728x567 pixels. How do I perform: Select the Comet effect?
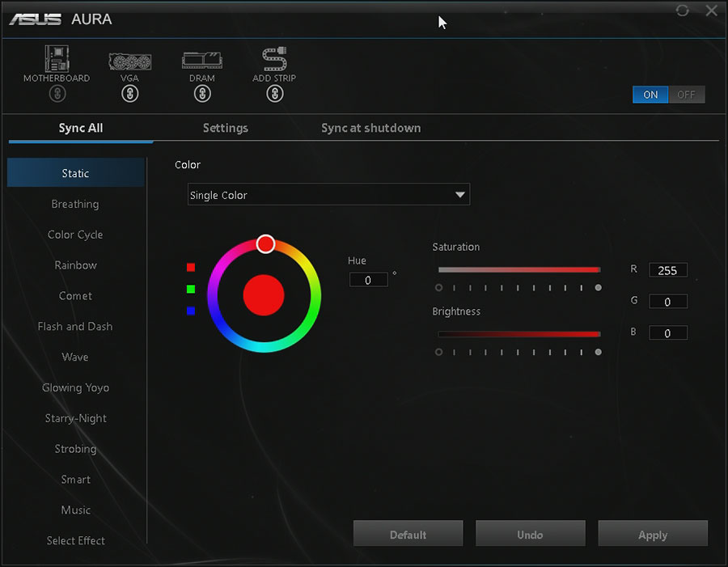(x=76, y=296)
